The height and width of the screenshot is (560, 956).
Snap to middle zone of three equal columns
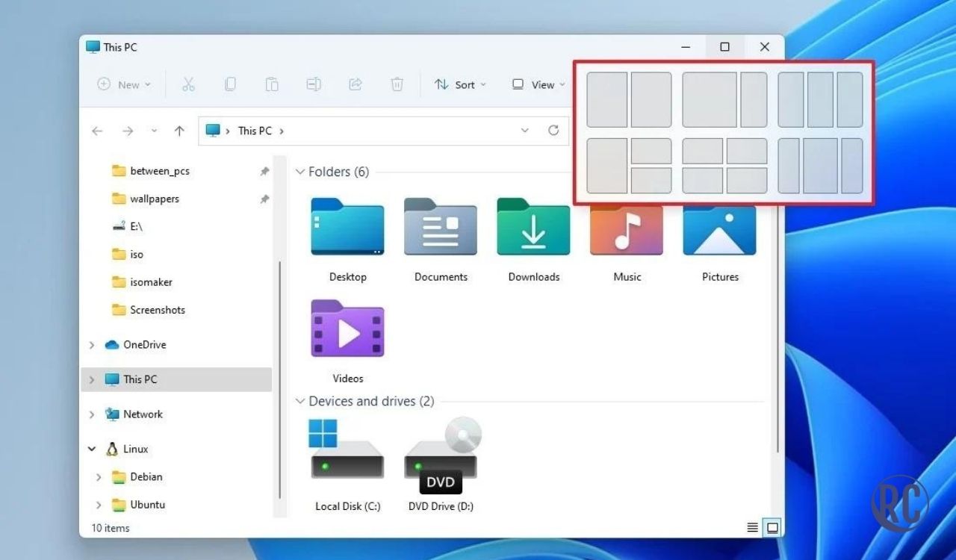(820, 99)
